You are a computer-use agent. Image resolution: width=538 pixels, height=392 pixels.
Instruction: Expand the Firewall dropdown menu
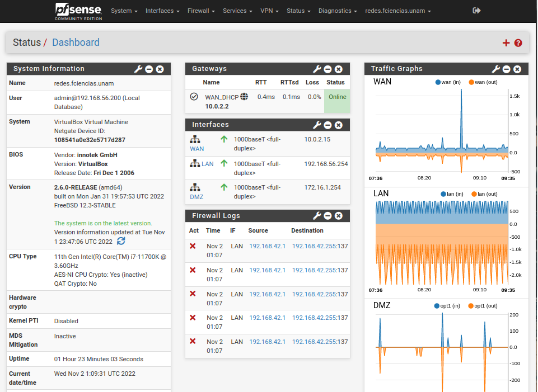[x=200, y=11]
